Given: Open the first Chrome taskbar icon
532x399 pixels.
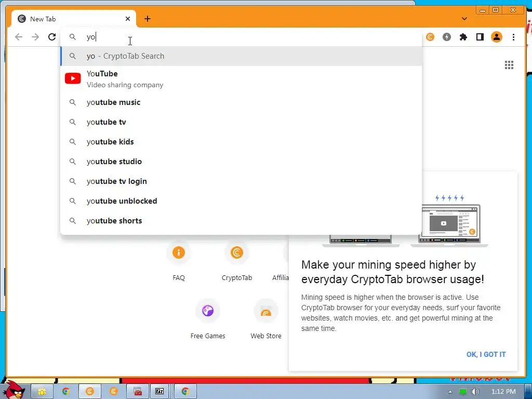Looking at the screenshot, I should pyautogui.click(x=66, y=392).
